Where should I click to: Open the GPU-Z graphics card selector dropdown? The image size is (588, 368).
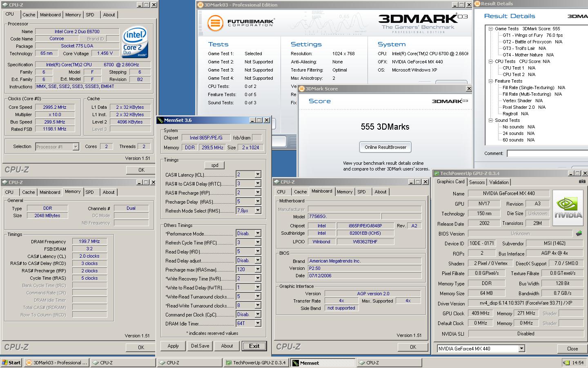pos(521,349)
